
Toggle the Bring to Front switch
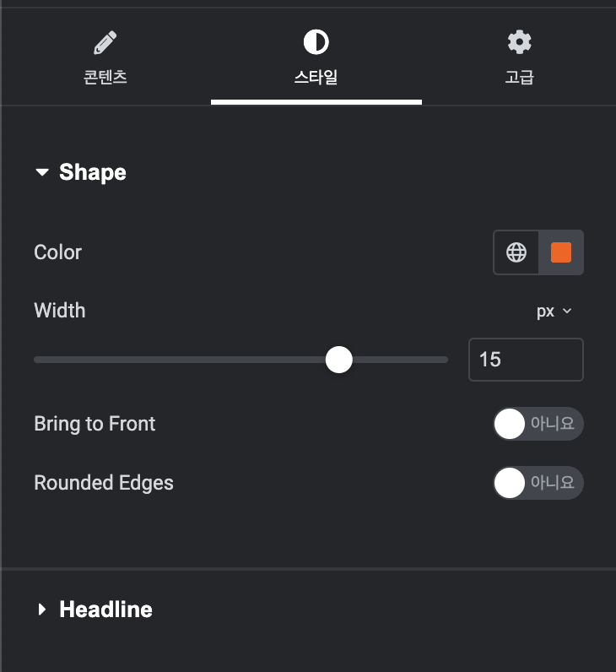point(538,424)
